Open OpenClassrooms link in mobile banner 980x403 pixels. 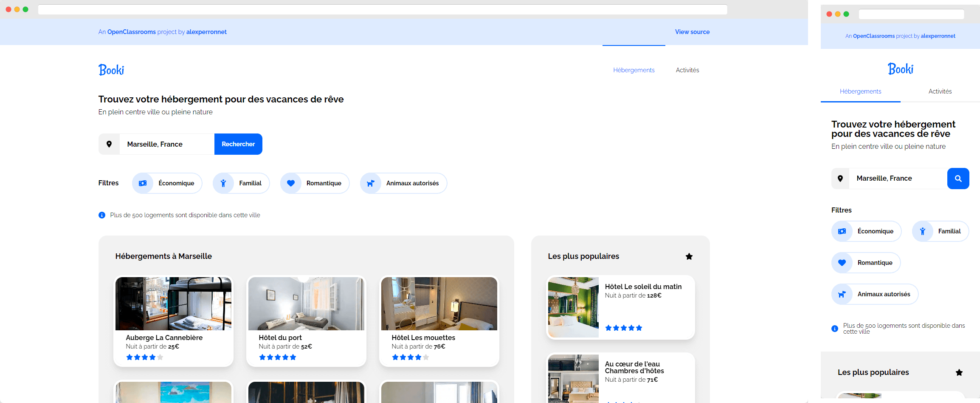(x=874, y=36)
